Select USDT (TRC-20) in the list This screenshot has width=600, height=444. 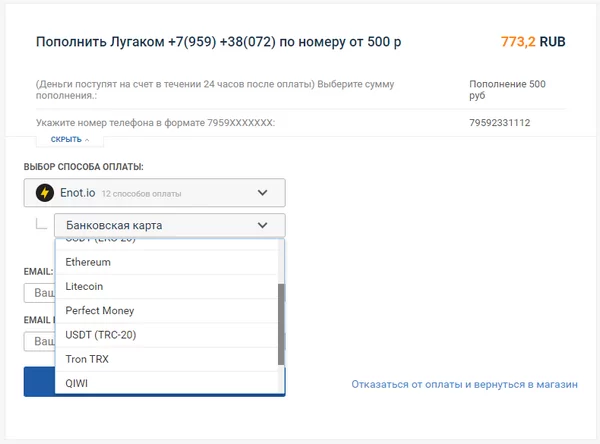99,335
